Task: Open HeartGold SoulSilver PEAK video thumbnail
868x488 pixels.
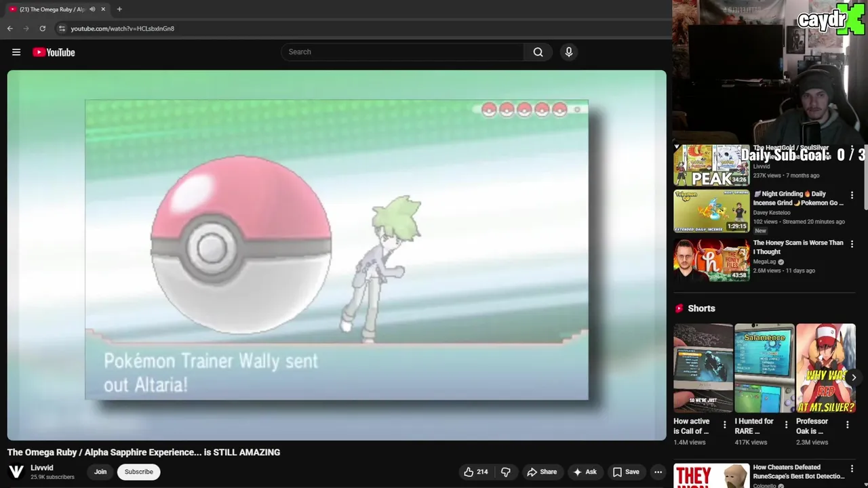Action: [711, 165]
